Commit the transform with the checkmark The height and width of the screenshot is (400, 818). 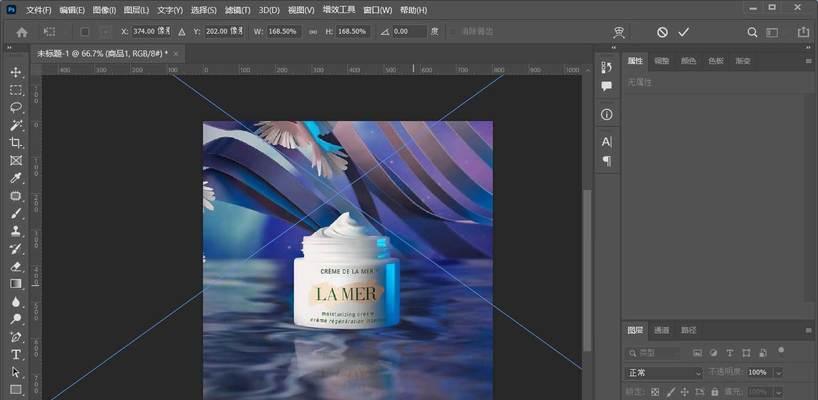tap(683, 32)
